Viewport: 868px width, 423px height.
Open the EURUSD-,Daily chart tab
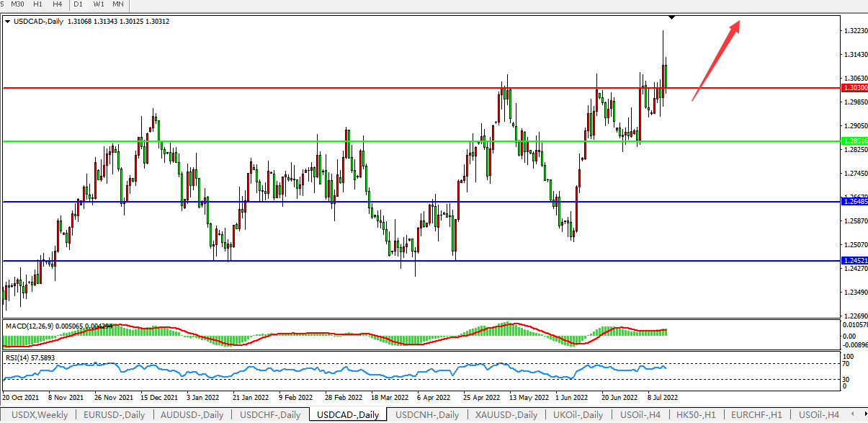[113, 415]
